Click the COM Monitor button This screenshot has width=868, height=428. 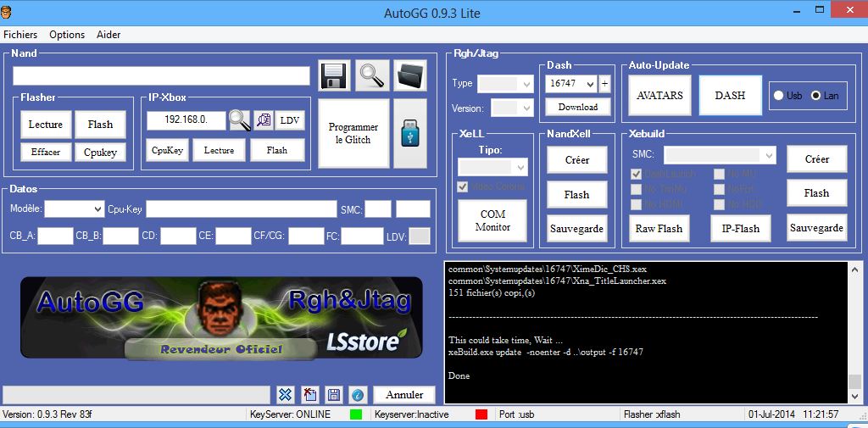(x=492, y=220)
